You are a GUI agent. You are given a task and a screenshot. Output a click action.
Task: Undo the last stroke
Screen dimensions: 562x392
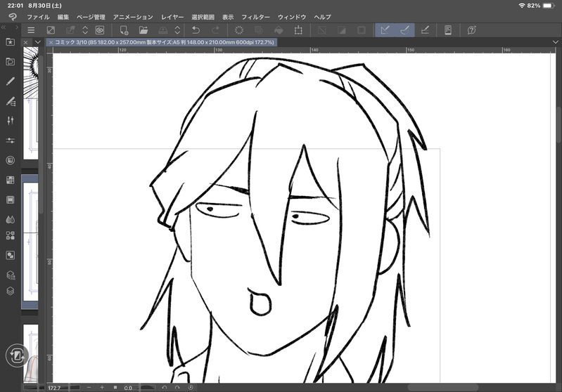pos(196,30)
